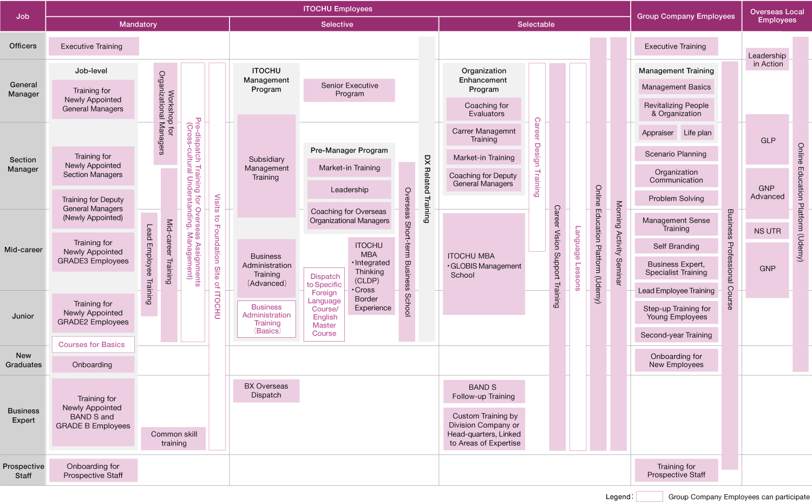Viewport: 812px width, 504px height.
Task: Click the Revitalizing People & Organization box
Action: click(x=676, y=109)
